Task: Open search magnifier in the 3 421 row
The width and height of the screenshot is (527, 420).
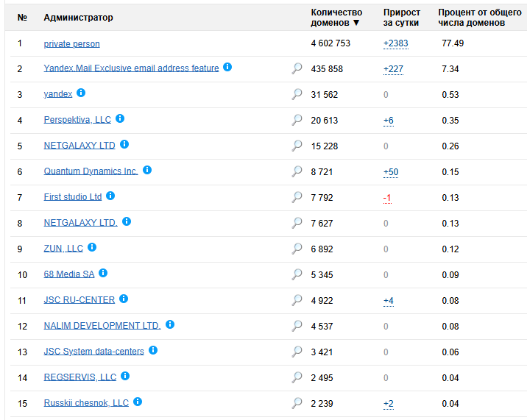Action: coord(297,352)
